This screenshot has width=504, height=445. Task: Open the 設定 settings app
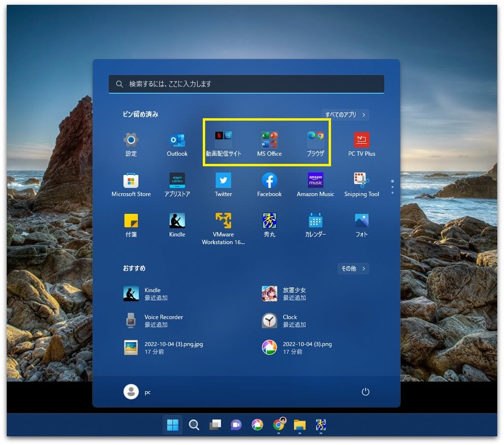131,144
